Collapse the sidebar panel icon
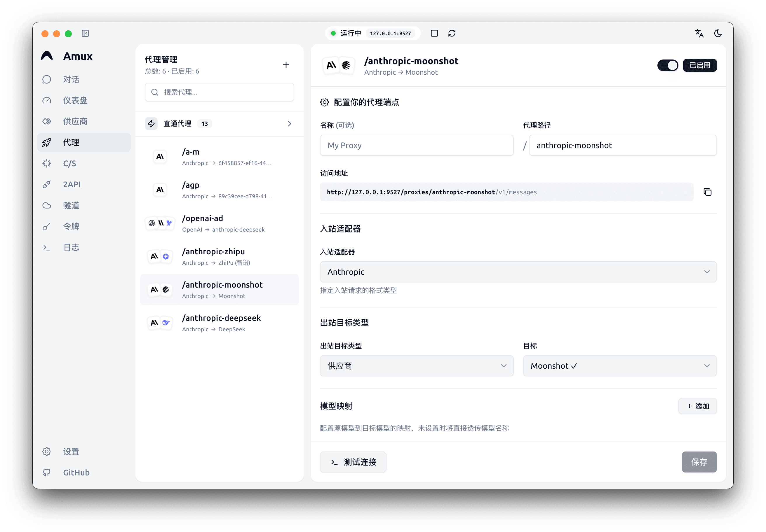The width and height of the screenshot is (766, 532). coord(85,33)
